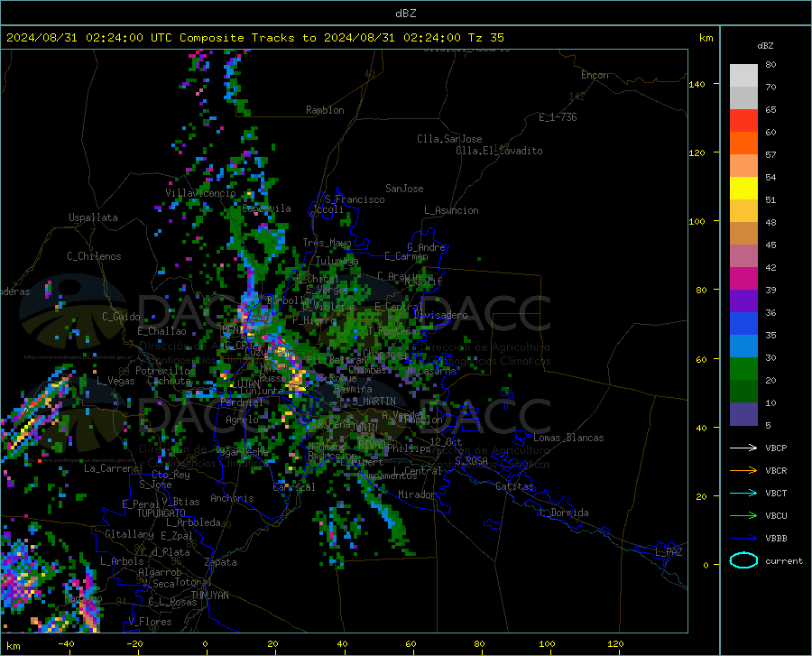Click the timestamp header '2024/08/31 02:24:00 UTC Composite'
The width and height of the screenshot is (812, 656).
(x=125, y=38)
